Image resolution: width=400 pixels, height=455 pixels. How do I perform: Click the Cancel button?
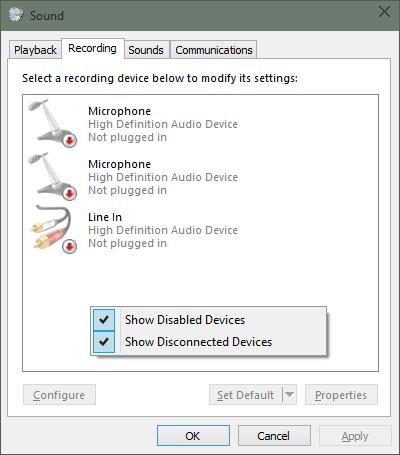point(274,436)
